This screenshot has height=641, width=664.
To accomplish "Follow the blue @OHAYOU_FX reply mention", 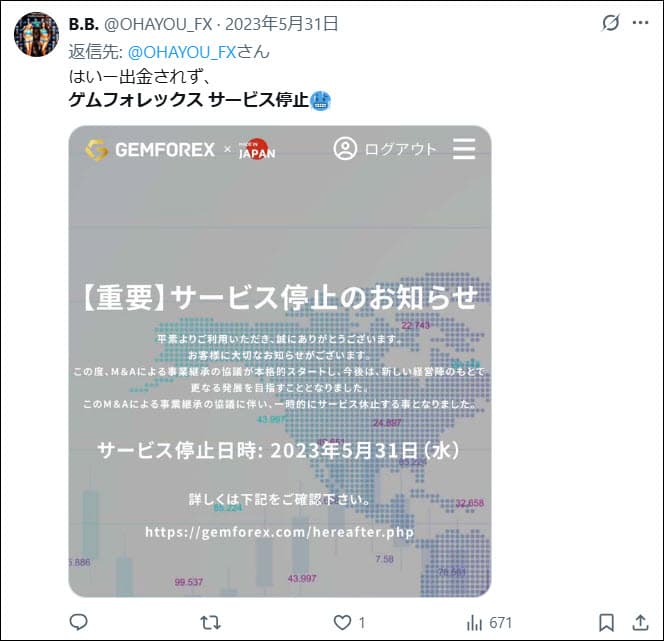I will point(182,52).
